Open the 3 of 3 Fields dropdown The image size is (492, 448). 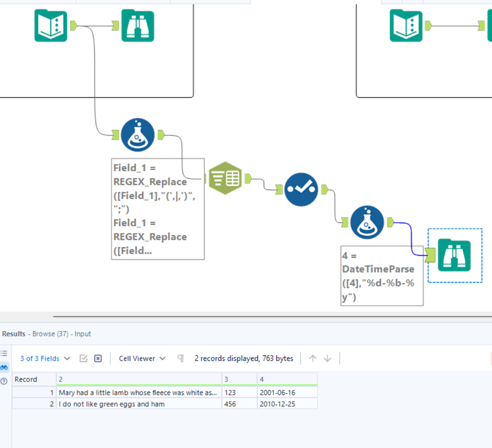coord(45,358)
